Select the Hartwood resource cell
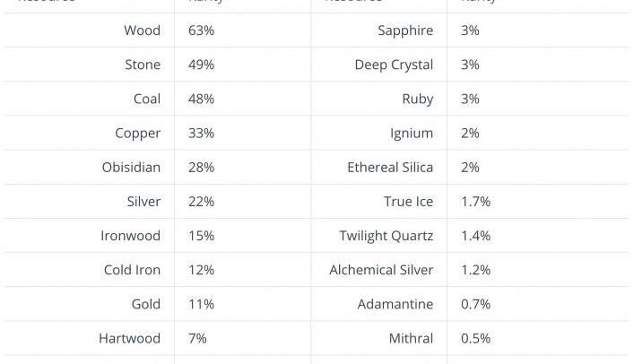The image size is (634, 364). (129, 338)
